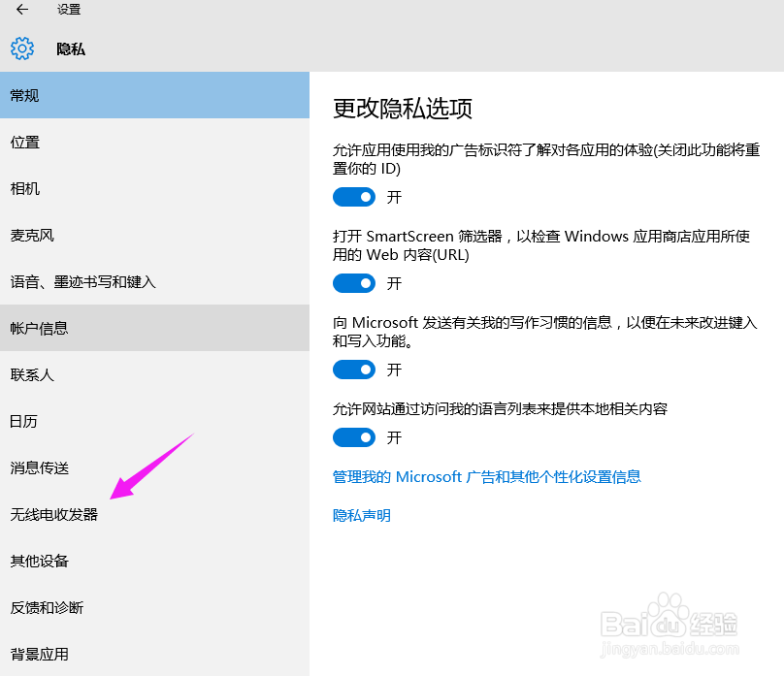
Task: Open the 相机 privacy section
Action: (x=154, y=188)
